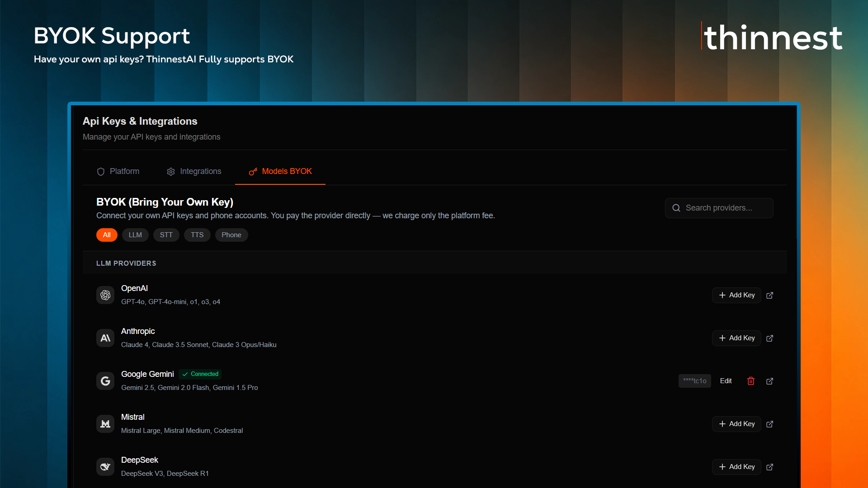
Task: Click the Connected status badge
Action: point(200,374)
